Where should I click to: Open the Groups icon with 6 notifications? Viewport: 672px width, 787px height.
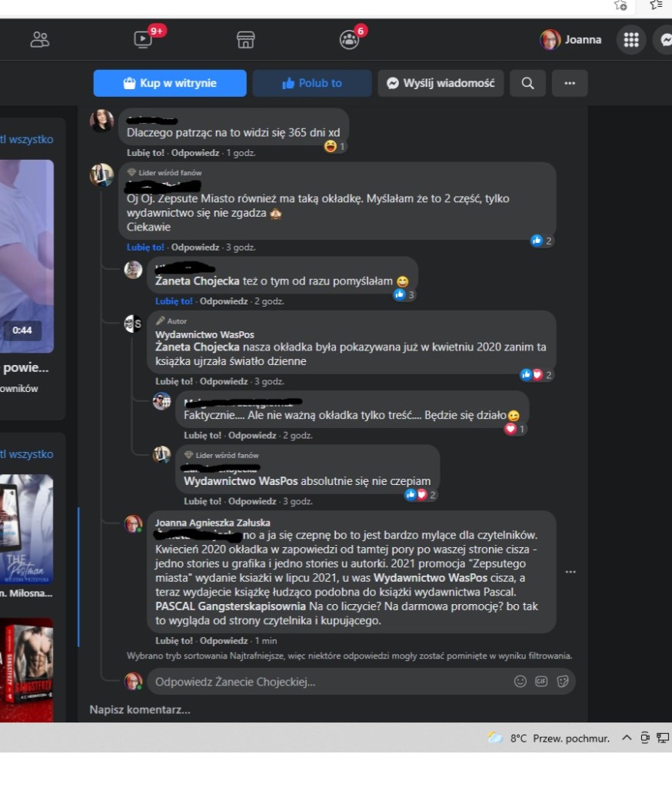(x=349, y=39)
